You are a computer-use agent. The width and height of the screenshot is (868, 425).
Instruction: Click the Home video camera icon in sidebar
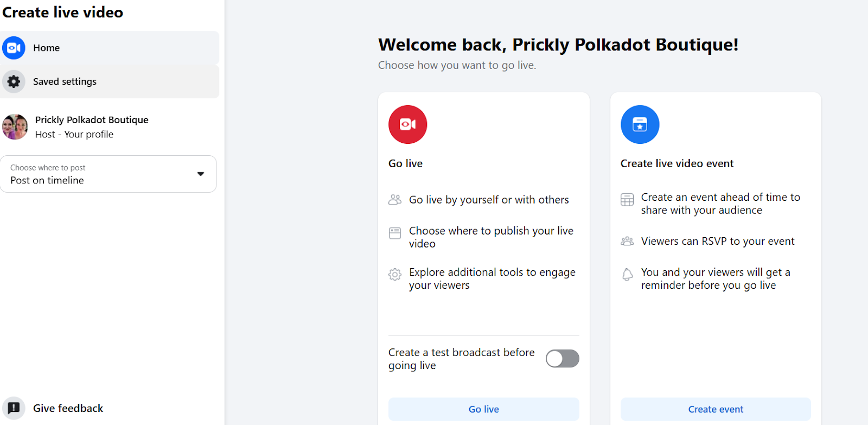14,48
